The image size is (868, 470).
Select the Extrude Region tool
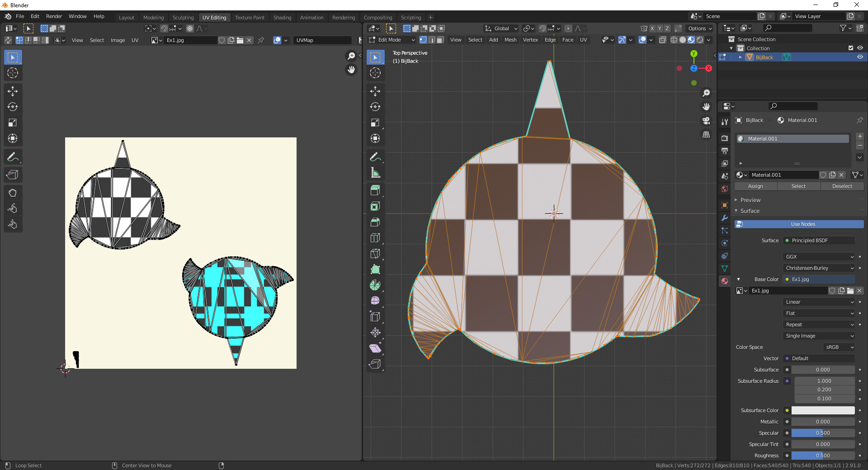[375, 190]
